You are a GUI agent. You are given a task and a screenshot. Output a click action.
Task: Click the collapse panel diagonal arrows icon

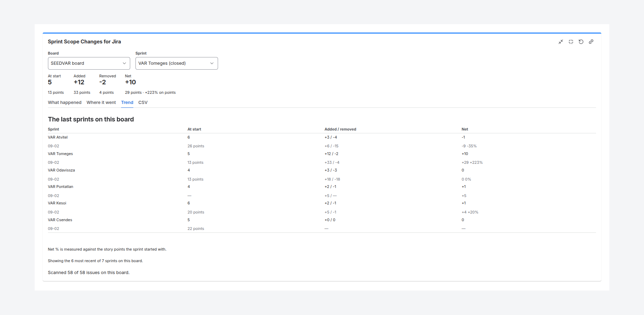tap(561, 42)
